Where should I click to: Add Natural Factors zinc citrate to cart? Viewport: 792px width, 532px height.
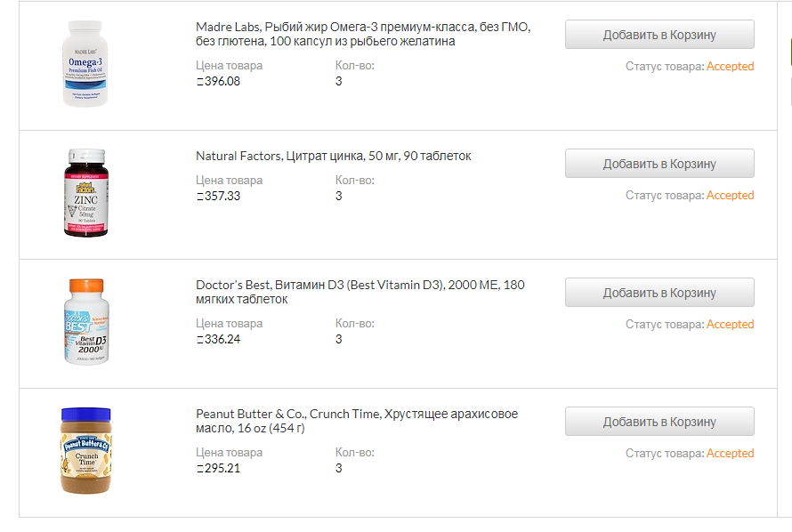click(x=659, y=164)
